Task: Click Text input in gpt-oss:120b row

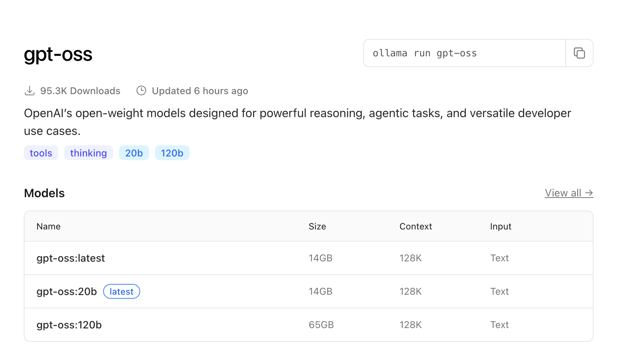Action: coord(499,325)
